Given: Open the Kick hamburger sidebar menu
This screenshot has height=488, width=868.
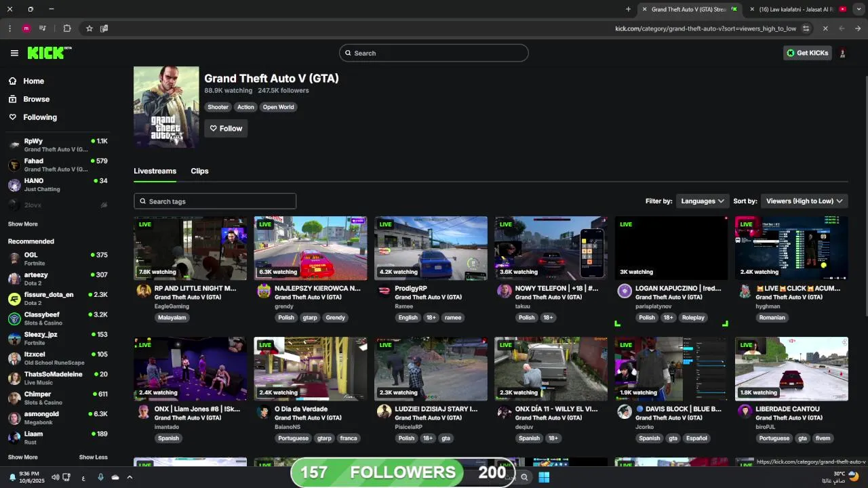Looking at the screenshot, I should click(x=14, y=53).
